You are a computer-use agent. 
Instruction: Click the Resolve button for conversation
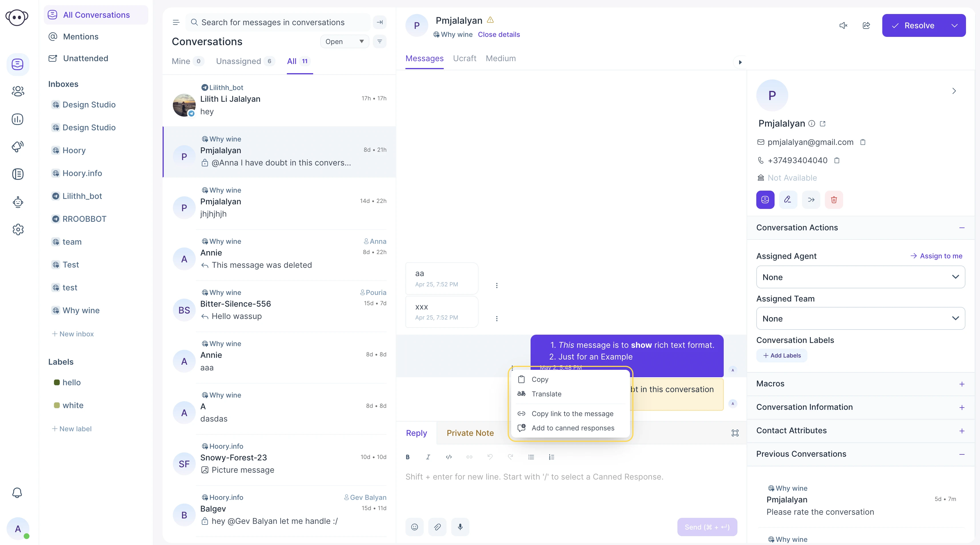(x=918, y=25)
